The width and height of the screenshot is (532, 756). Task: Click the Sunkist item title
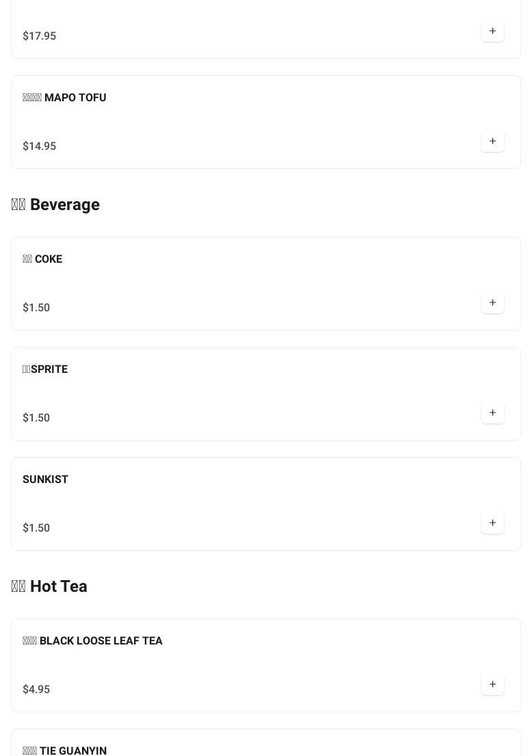[x=45, y=480]
